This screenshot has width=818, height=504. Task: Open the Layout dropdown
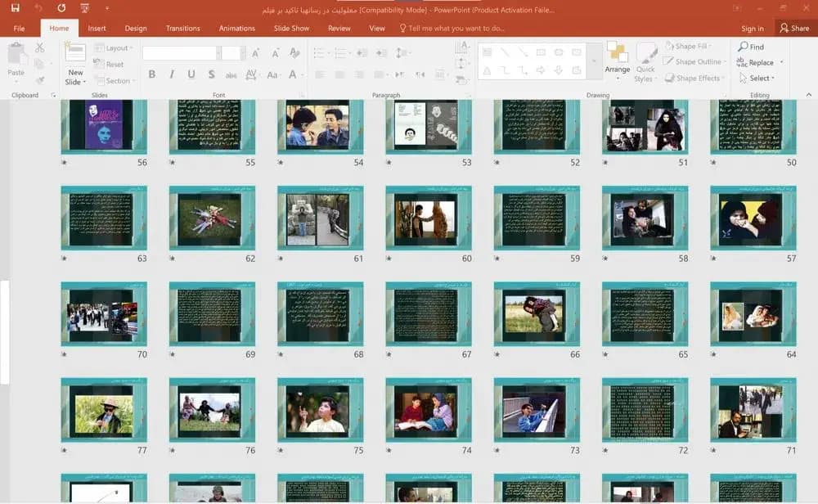pos(113,48)
